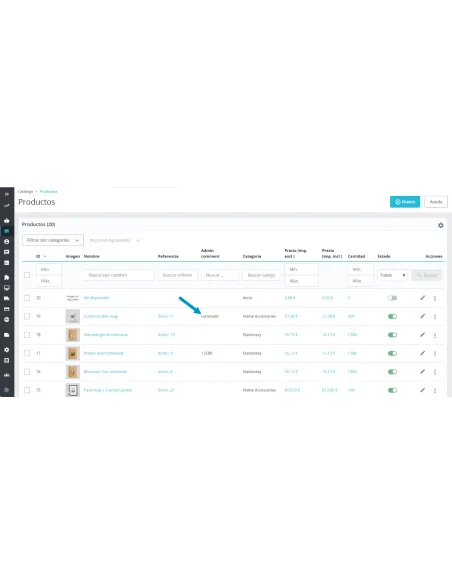This screenshot has width=452, height=584.
Task: Open the product list settings gear
Action: [x=440, y=225]
